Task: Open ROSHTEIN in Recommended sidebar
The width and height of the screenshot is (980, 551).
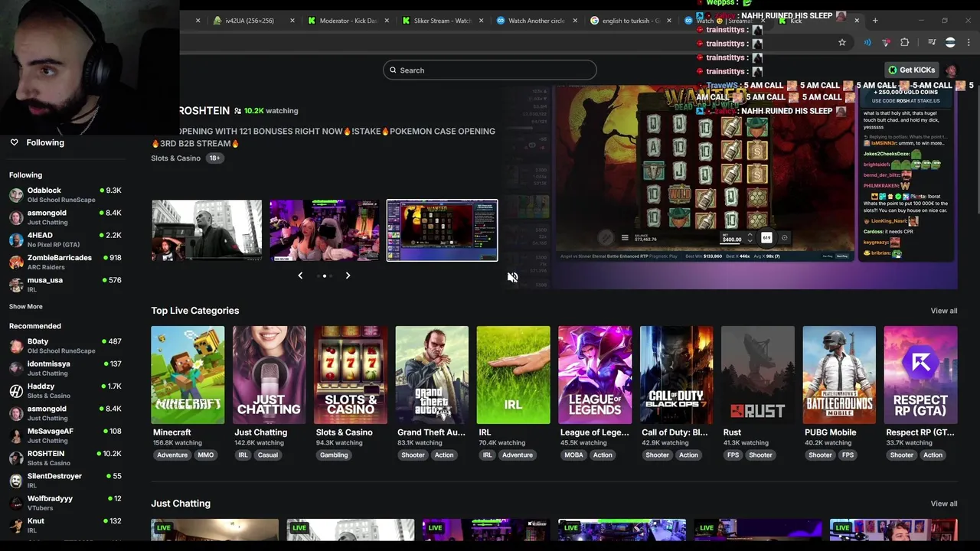Action: (x=65, y=458)
